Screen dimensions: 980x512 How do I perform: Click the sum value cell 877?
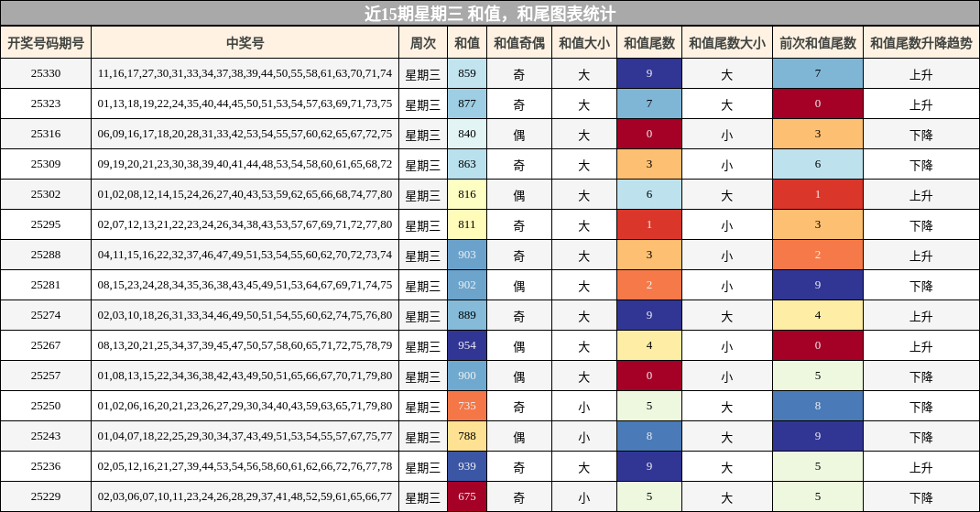467,103
